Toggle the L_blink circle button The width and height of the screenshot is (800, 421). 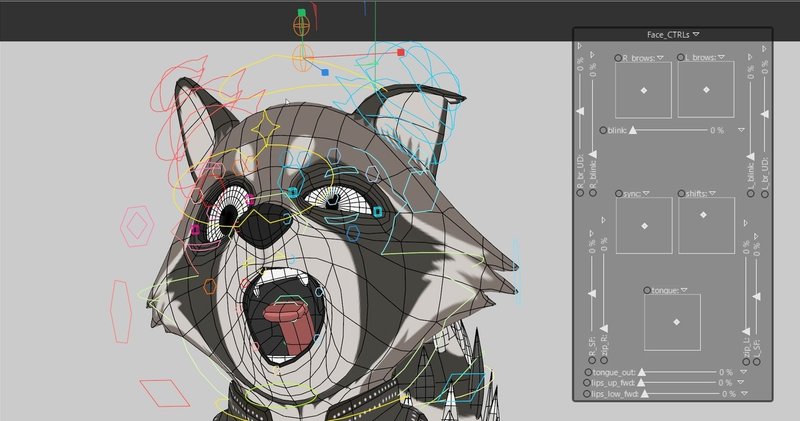pos(751,194)
